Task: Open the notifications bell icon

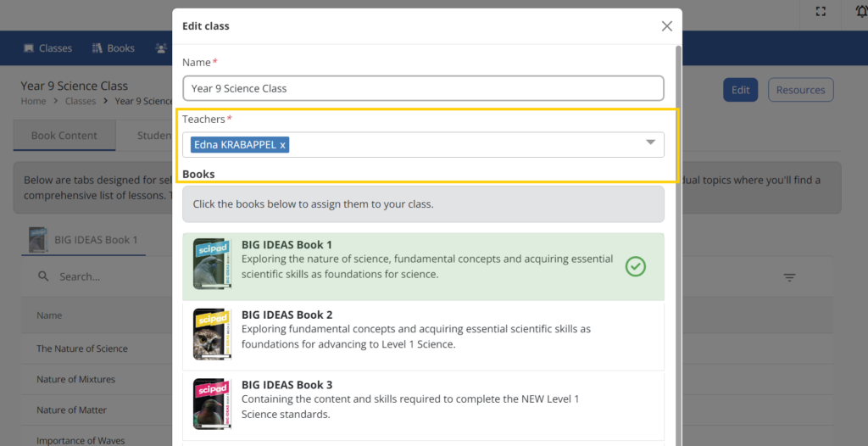Action: coord(862,12)
